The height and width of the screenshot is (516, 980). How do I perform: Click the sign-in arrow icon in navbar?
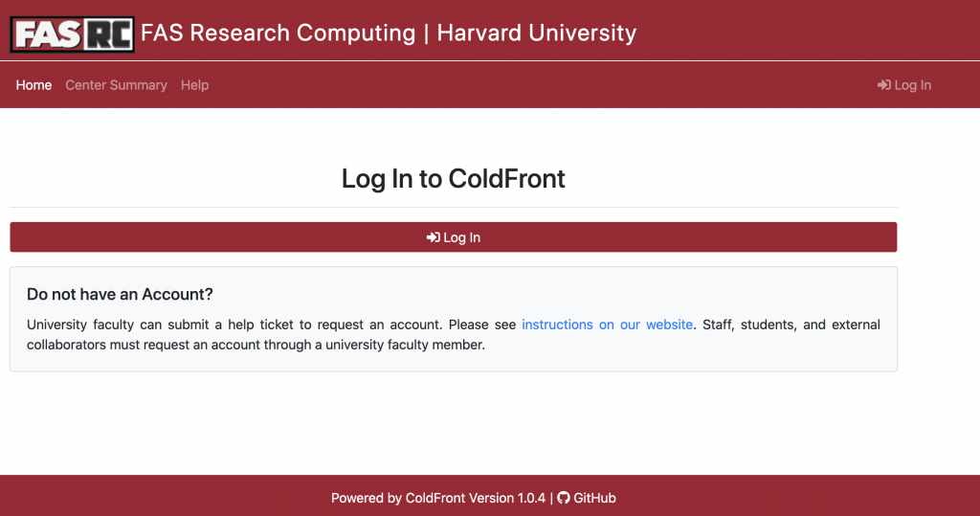click(x=883, y=85)
